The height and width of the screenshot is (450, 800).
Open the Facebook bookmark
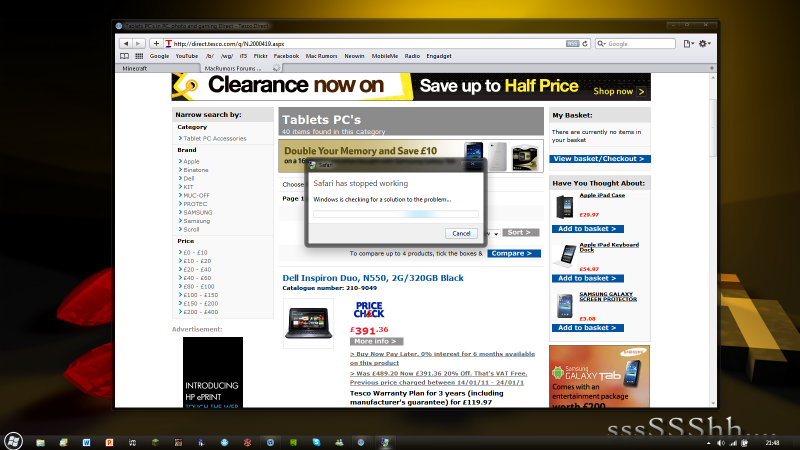click(x=286, y=56)
